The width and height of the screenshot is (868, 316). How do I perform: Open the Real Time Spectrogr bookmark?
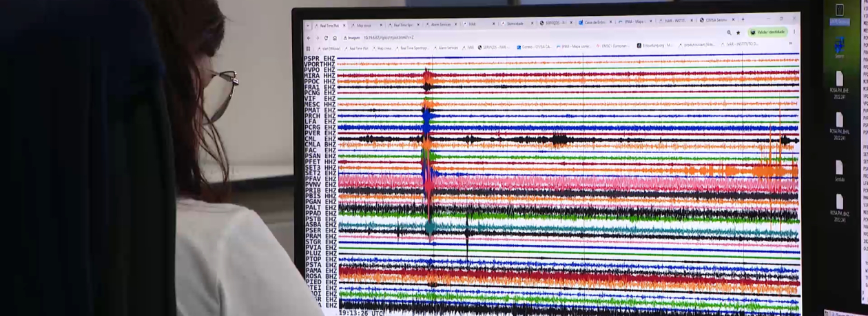[x=412, y=48]
